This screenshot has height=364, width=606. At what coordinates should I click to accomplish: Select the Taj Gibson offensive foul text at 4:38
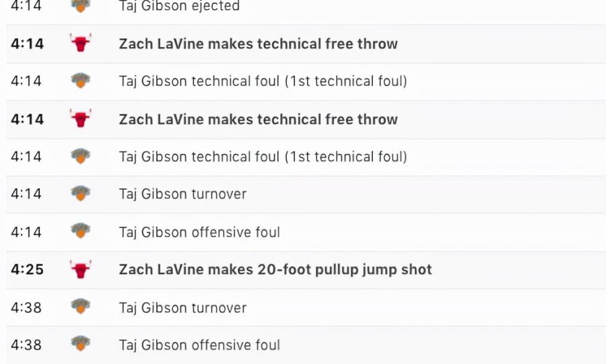199,344
